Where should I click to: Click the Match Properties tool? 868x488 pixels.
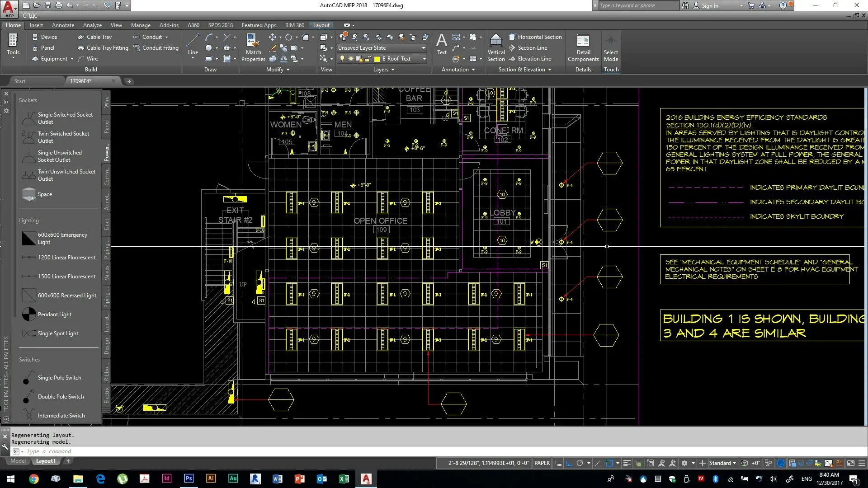point(253,47)
